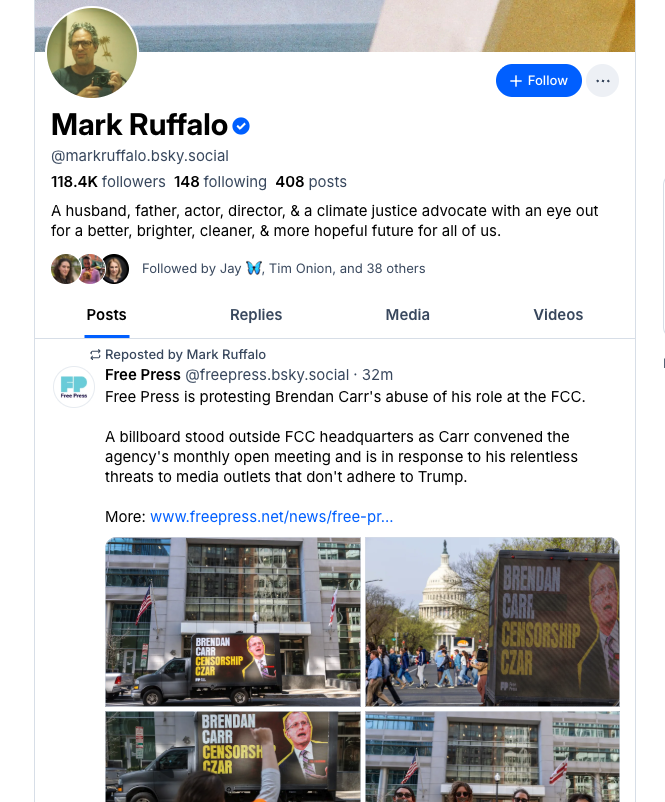
Task: Open the bottom-left Censorship Czar photo
Action: (233, 757)
